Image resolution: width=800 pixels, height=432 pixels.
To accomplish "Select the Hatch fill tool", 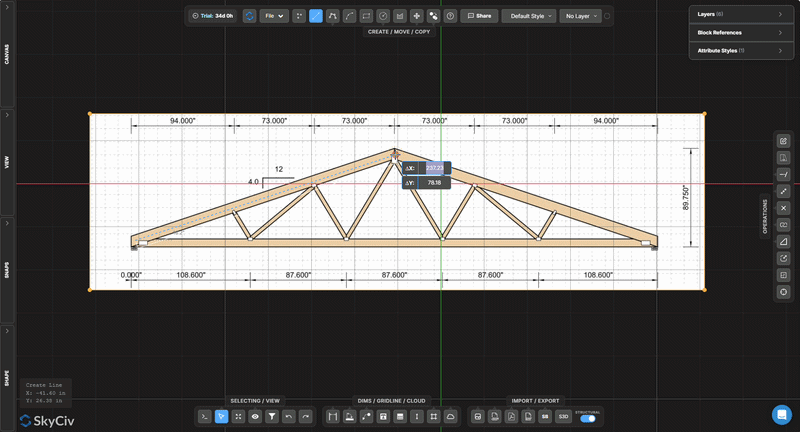I will [400, 16].
